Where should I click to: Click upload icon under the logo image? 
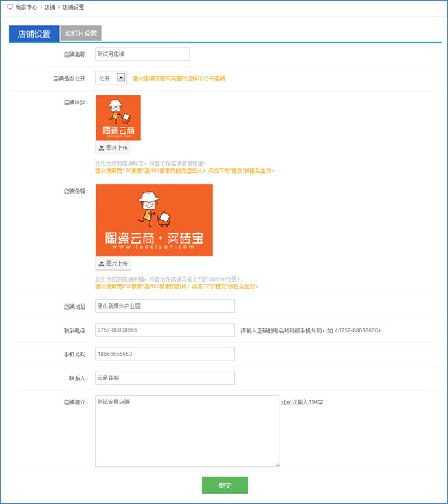point(101,148)
